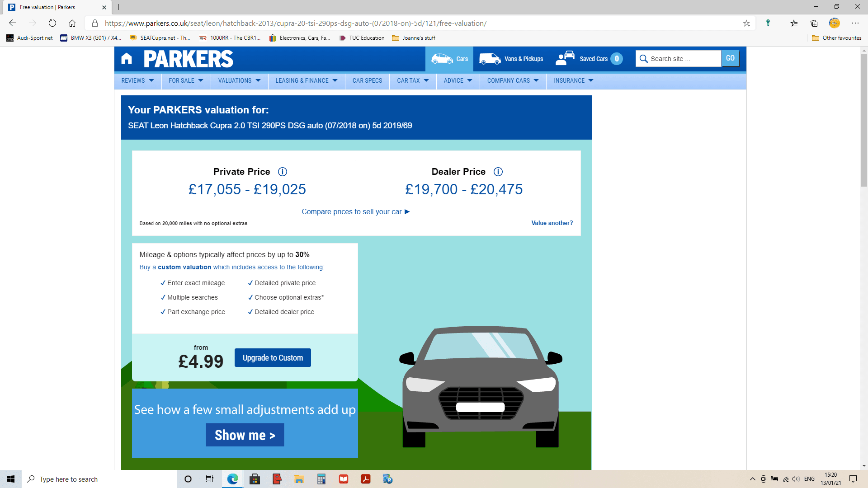Open browser Settings and more menu

855,23
